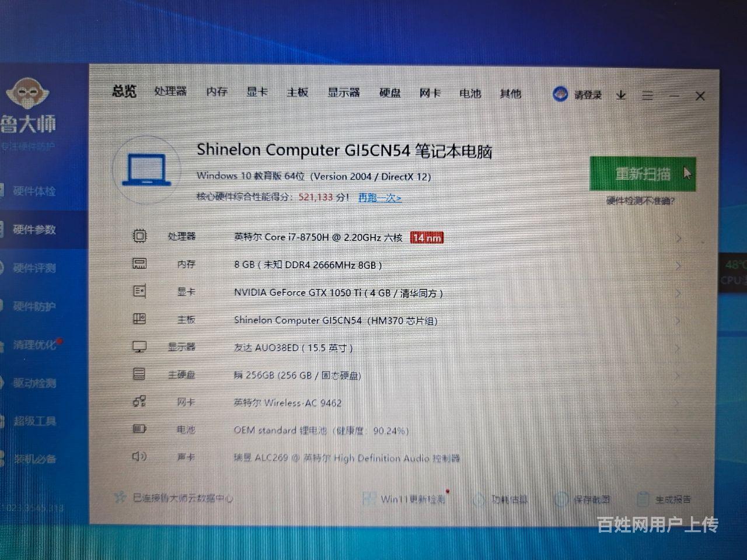Click 保存截图 at the bottom

click(x=591, y=499)
